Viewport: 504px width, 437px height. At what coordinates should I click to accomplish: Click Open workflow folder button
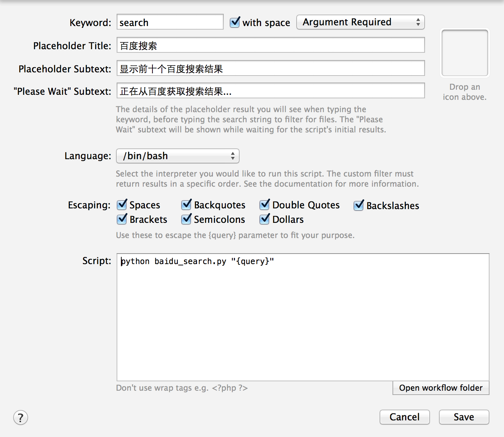tap(441, 388)
